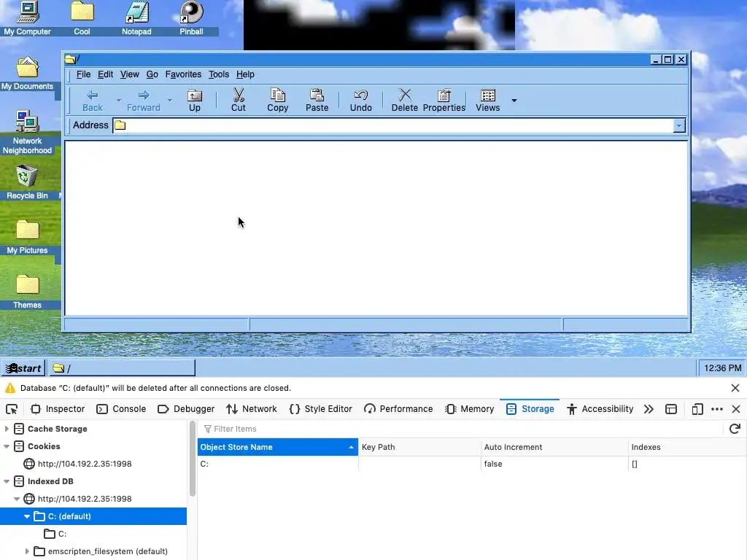The height and width of the screenshot is (560, 747).
Task: Click the Views toolbar button
Action: click(488, 101)
